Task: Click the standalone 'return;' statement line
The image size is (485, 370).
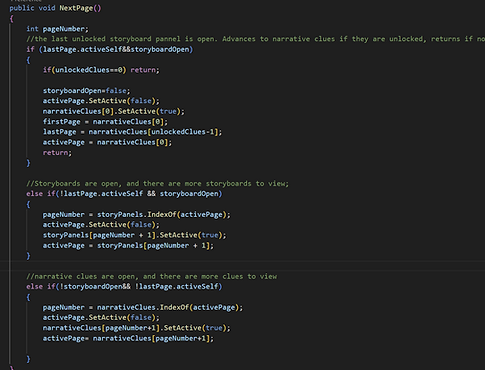Action: pyautogui.click(x=57, y=153)
